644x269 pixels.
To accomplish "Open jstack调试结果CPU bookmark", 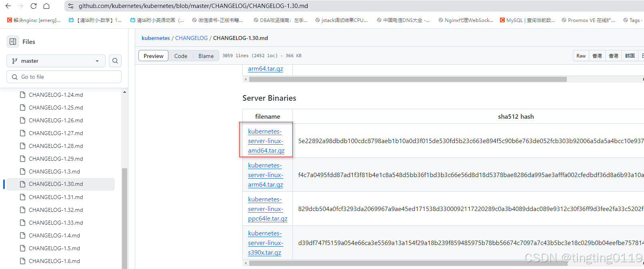I will pyautogui.click(x=341, y=20).
